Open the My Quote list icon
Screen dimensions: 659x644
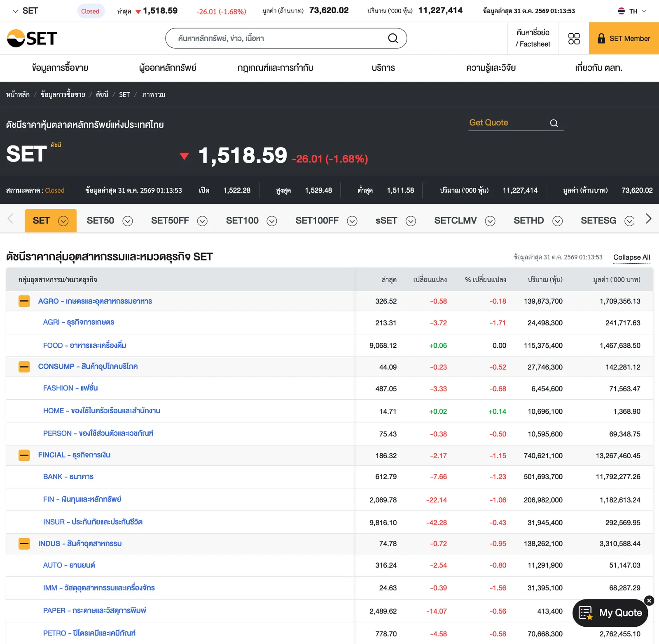click(585, 613)
